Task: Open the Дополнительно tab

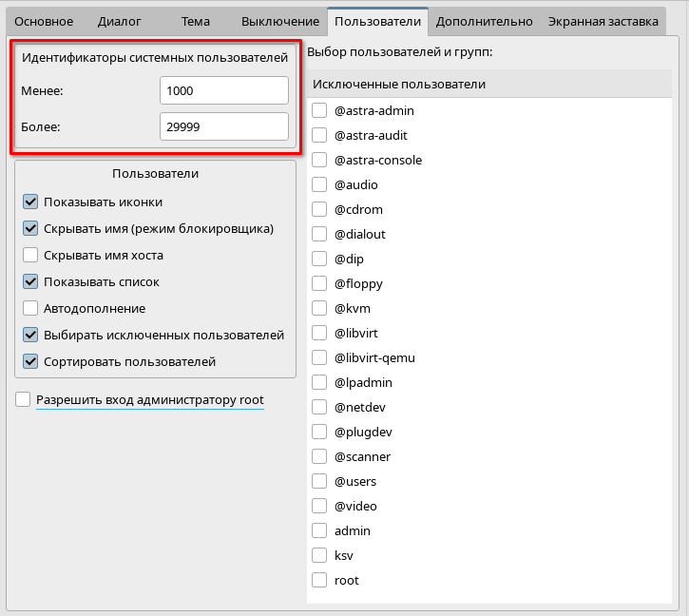Action: click(483, 21)
